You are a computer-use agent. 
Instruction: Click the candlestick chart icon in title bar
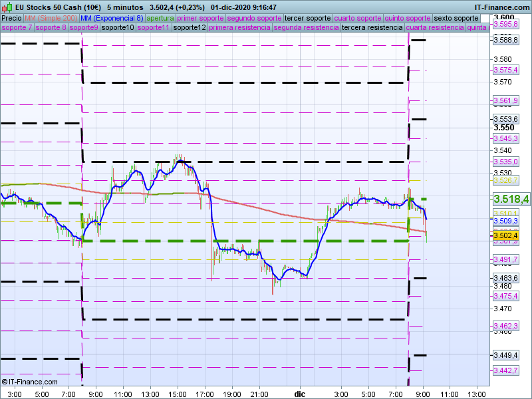[x=7, y=7]
